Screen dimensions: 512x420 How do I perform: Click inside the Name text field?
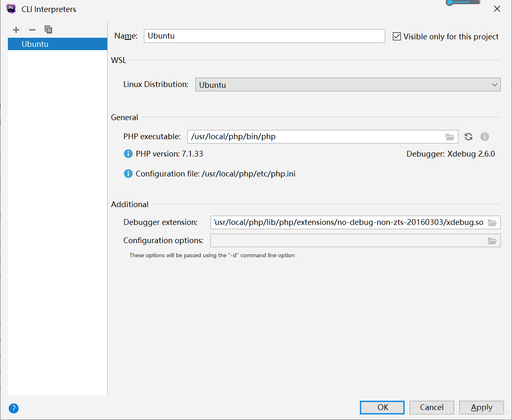click(x=264, y=36)
